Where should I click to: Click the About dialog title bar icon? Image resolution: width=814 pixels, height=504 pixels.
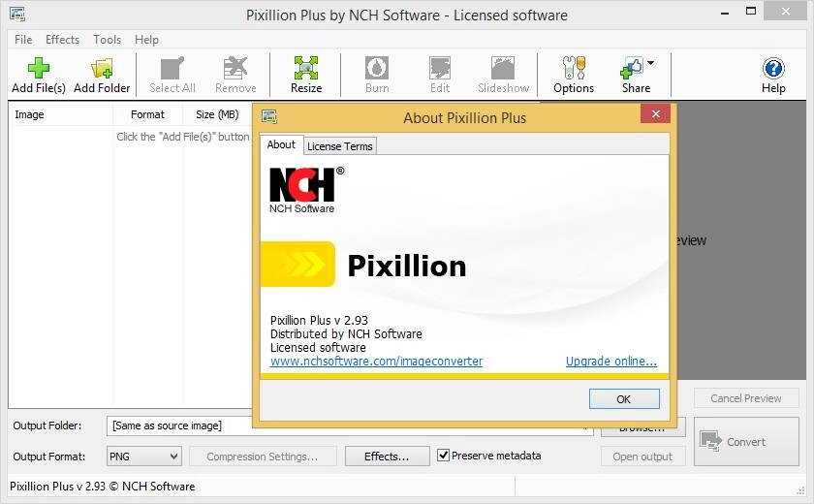point(269,116)
